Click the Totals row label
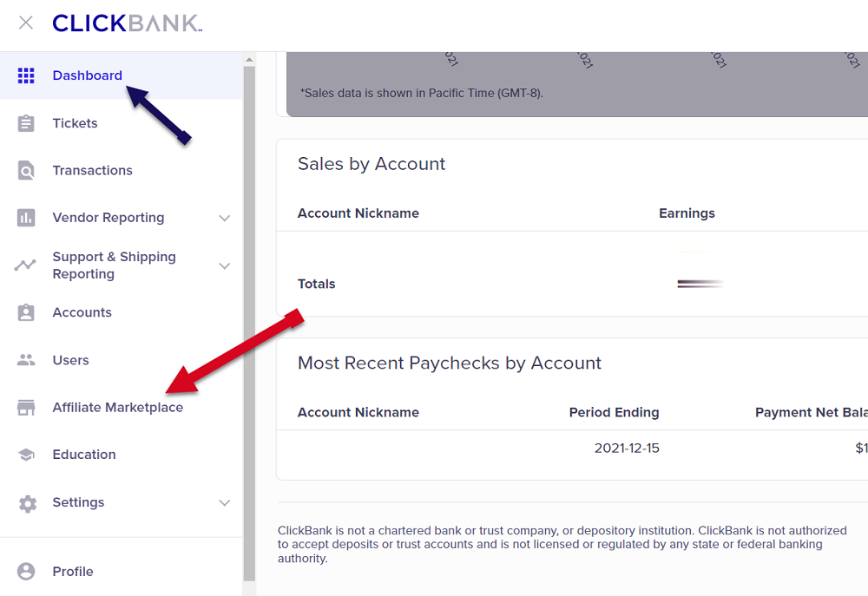The height and width of the screenshot is (596, 868). coord(317,284)
